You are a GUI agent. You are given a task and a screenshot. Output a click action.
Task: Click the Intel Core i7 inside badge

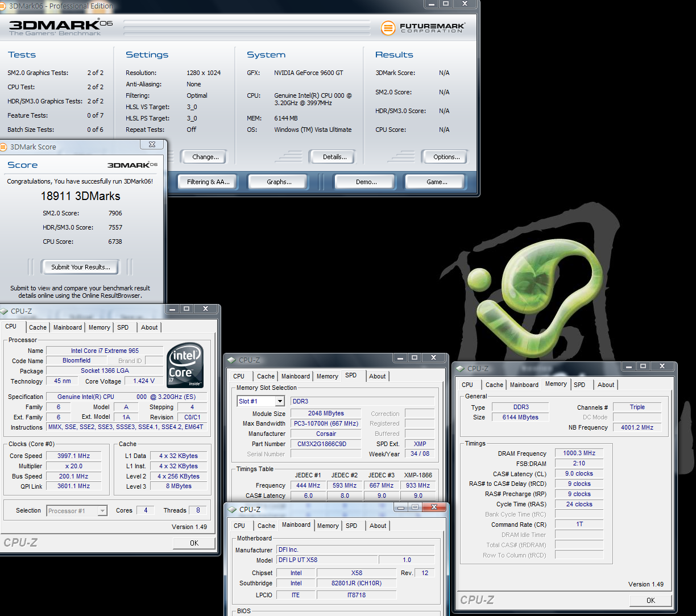[x=185, y=365]
